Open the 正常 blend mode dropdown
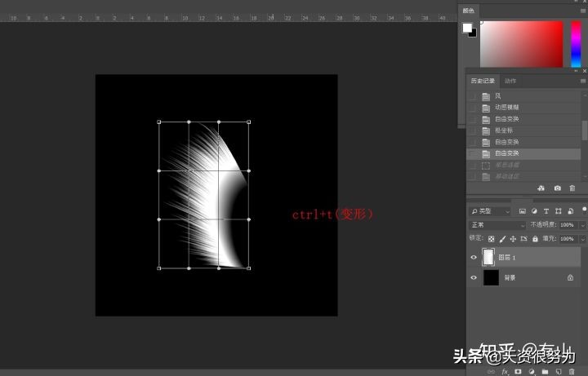Screen dimensions: 588x376 (x=497, y=224)
